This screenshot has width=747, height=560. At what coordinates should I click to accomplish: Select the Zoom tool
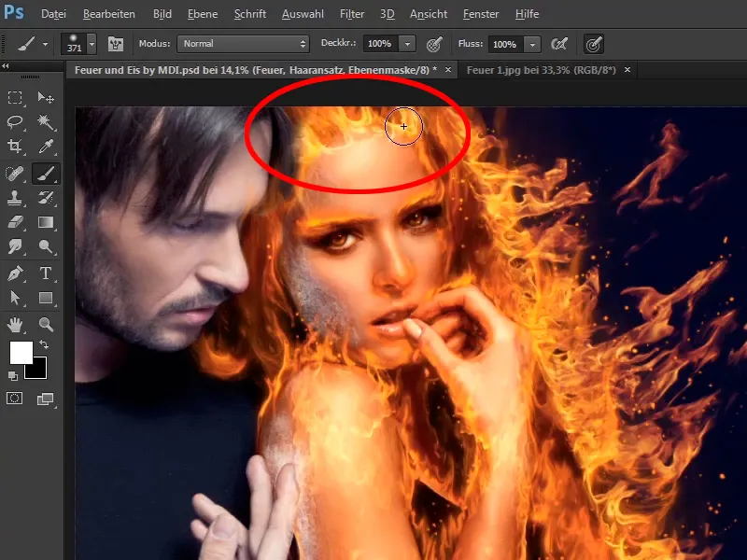click(46, 325)
